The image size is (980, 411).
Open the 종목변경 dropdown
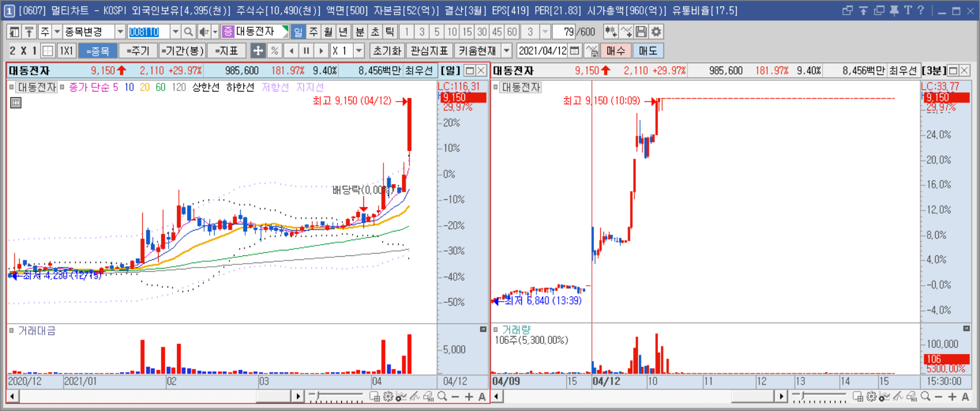(120, 32)
